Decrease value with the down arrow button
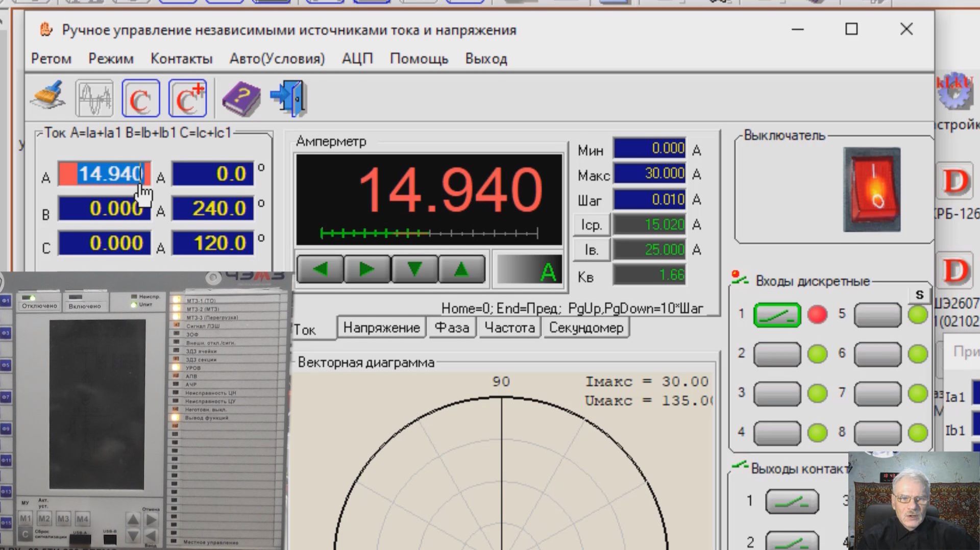 coord(414,269)
